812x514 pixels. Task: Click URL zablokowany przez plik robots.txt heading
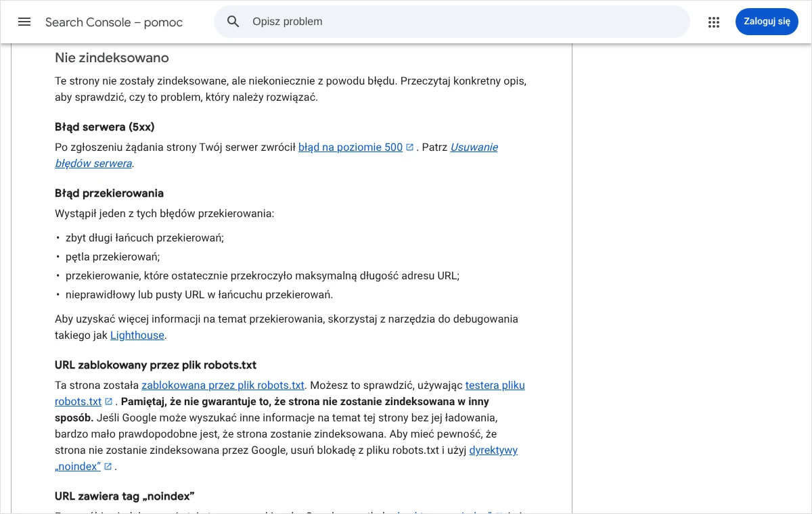click(156, 365)
